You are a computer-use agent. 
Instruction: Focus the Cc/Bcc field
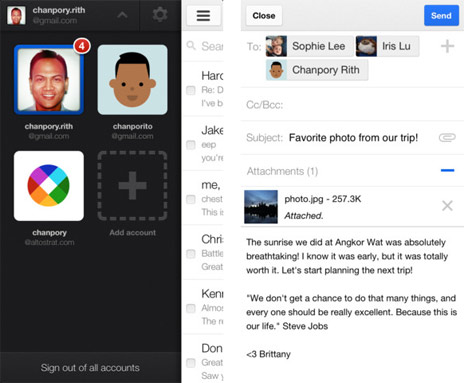click(x=352, y=105)
